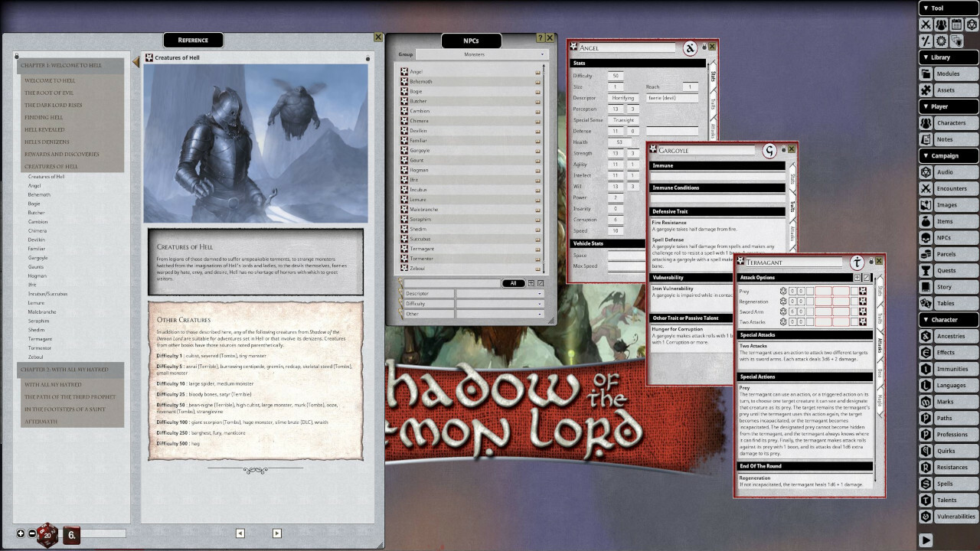Select Gargoyle in the NPCs list
The width and height of the screenshot is (980, 551).
click(x=419, y=150)
